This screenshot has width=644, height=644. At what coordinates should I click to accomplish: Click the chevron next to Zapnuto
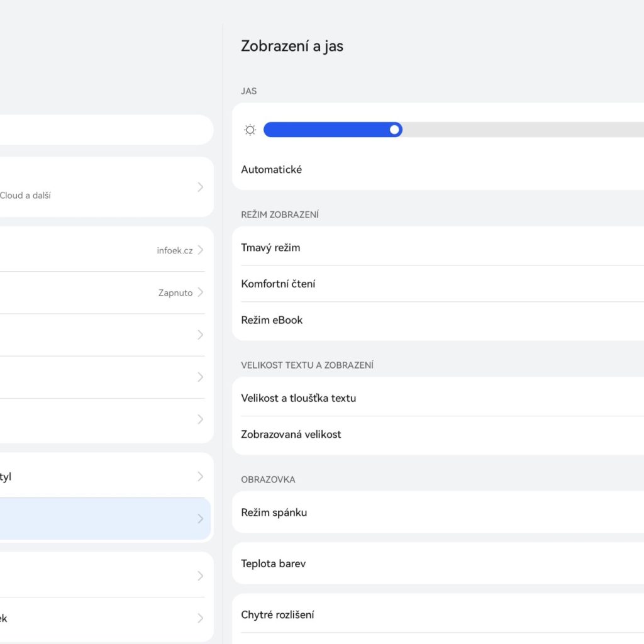pyautogui.click(x=201, y=292)
